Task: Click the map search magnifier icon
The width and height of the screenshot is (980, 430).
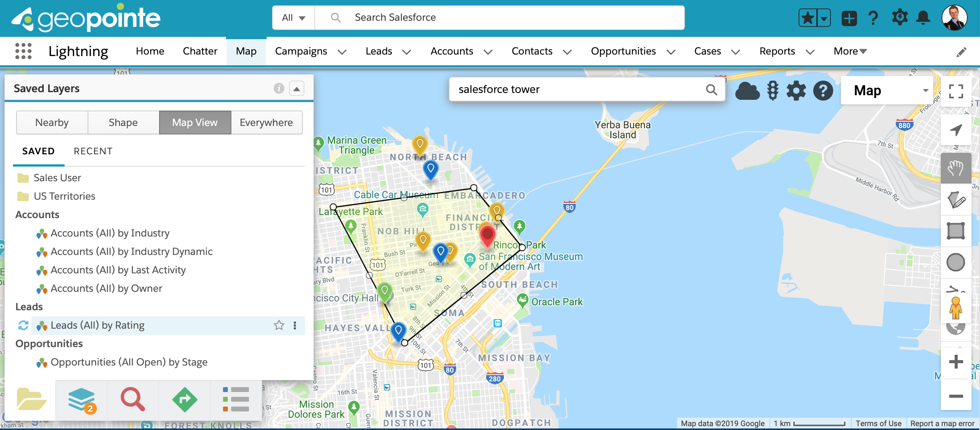Action: (711, 90)
